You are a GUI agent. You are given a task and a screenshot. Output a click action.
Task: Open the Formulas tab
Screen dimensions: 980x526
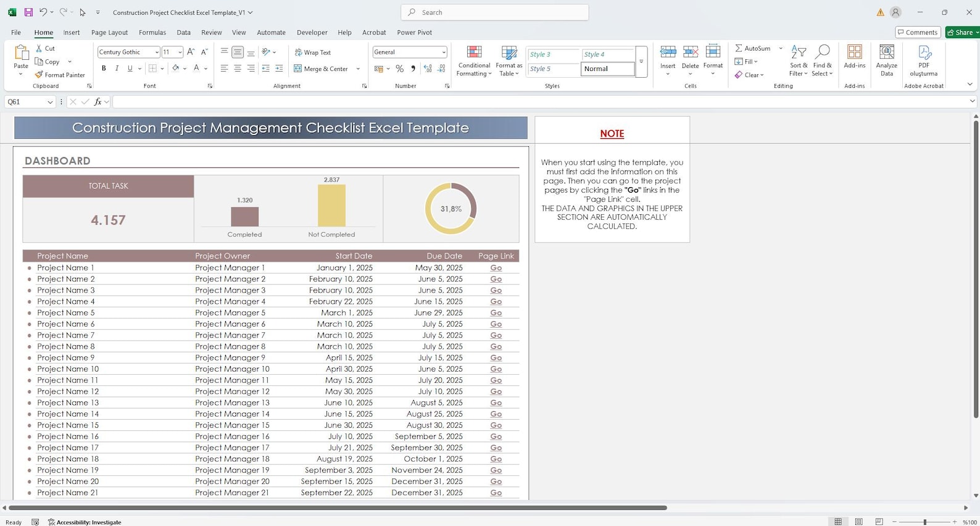coord(152,32)
